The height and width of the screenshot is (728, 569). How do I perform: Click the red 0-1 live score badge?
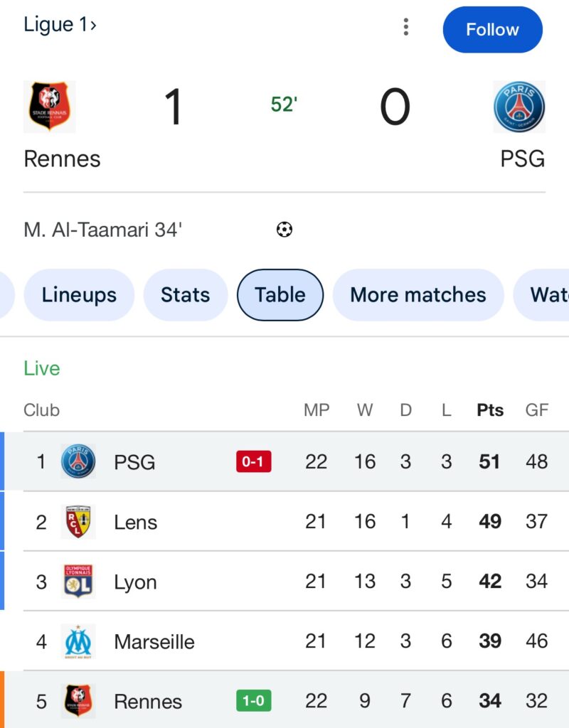[254, 462]
